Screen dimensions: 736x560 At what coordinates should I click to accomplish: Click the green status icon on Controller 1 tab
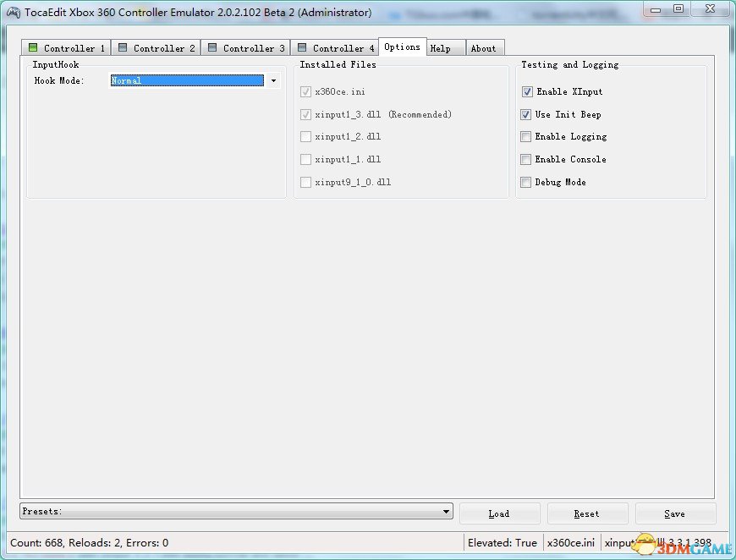[x=33, y=47]
